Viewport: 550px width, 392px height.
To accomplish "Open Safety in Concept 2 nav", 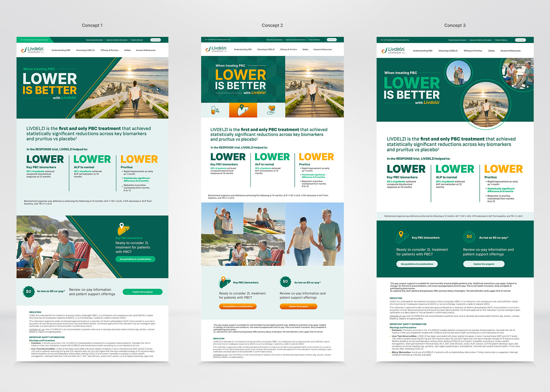I will point(305,50).
